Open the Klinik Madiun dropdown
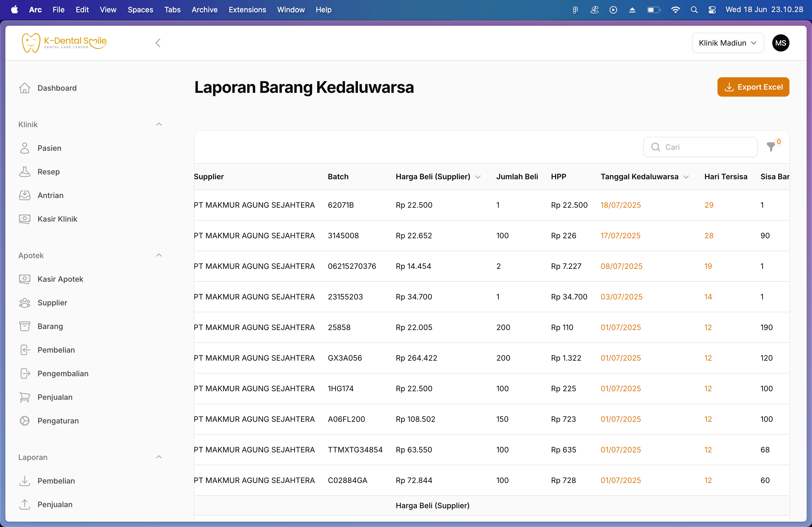This screenshot has height=527, width=812. click(727, 43)
